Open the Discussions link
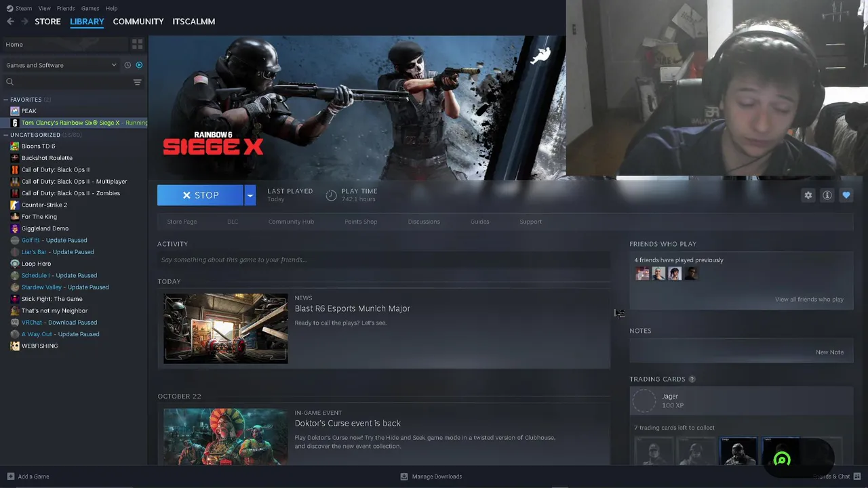 (x=424, y=222)
